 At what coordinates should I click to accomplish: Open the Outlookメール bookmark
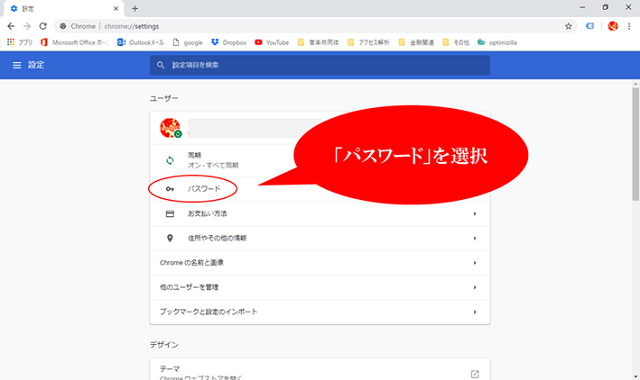click(x=140, y=42)
